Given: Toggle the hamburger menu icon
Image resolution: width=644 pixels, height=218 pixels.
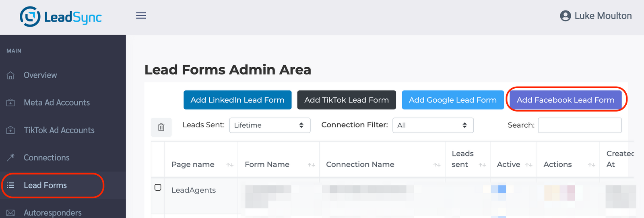Looking at the screenshot, I should click(x=141, y=16).
